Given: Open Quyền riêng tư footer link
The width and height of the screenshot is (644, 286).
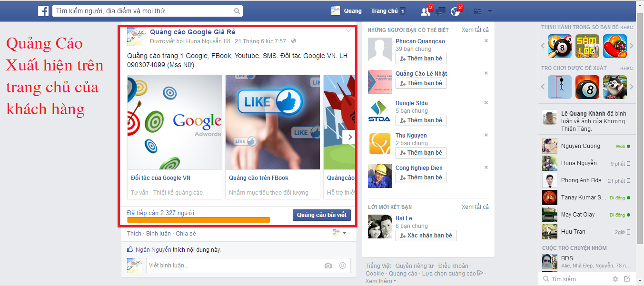Looking at the screenshot, I should click(x=415, y=266).
